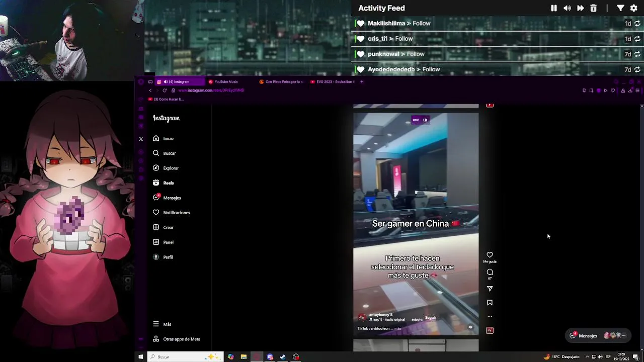644x362 pixels.
Task: Replay the Ayodedededeb follow alert
Action: pyautogui.click(x=637, y=69)
